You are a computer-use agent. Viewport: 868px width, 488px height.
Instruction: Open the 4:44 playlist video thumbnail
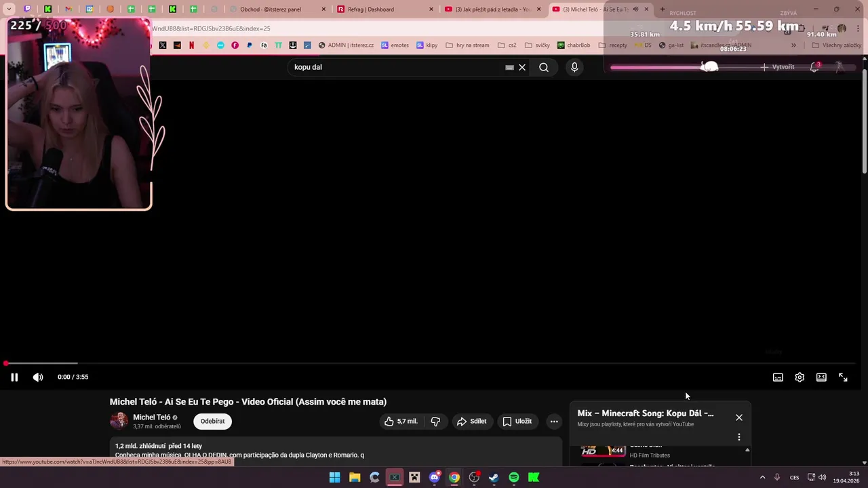[x=604, y=451]
